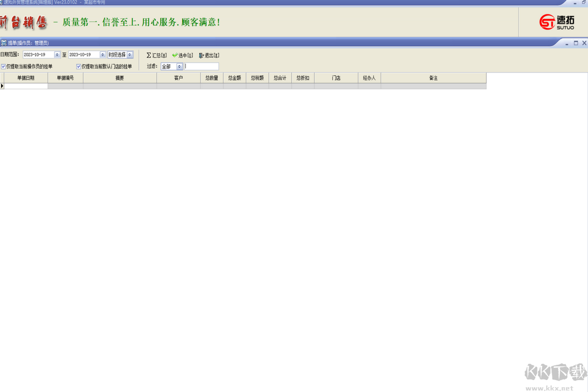
Task: Click the 经办人 column header
Action: [369, 78]
